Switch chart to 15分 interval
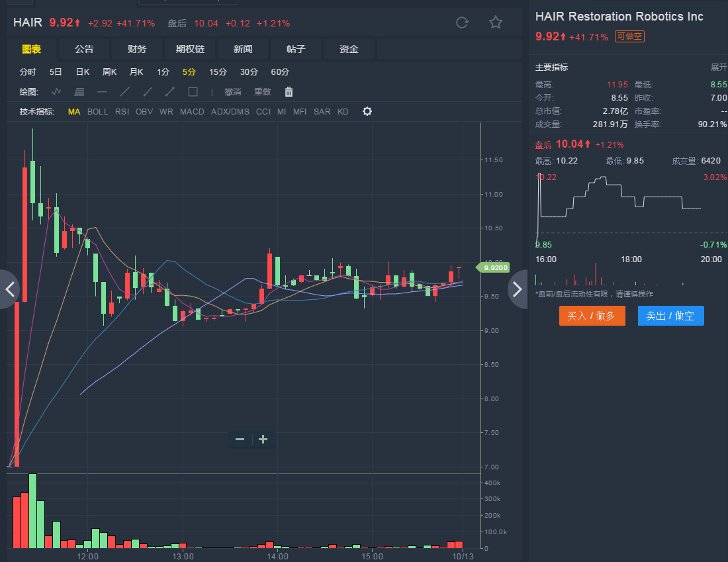Image resolution: width=728 pixels, height=562 pixels. click(x=218, y=72)
